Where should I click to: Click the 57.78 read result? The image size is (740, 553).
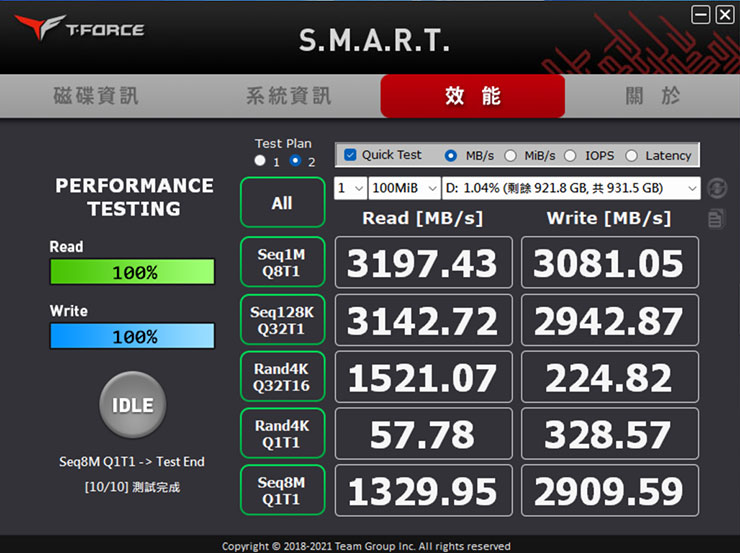tap(423, 434)
